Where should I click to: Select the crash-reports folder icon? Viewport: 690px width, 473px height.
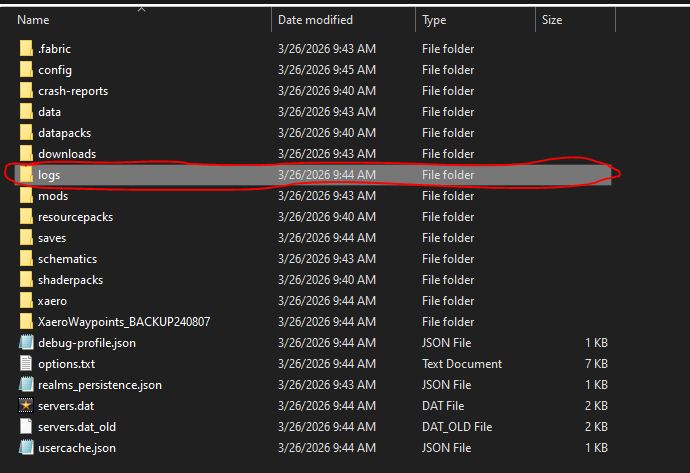tap(26, 91)
